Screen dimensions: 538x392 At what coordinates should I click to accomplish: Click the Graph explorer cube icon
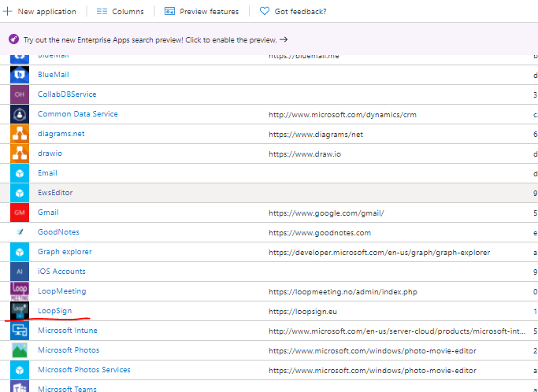pos(20,252)
